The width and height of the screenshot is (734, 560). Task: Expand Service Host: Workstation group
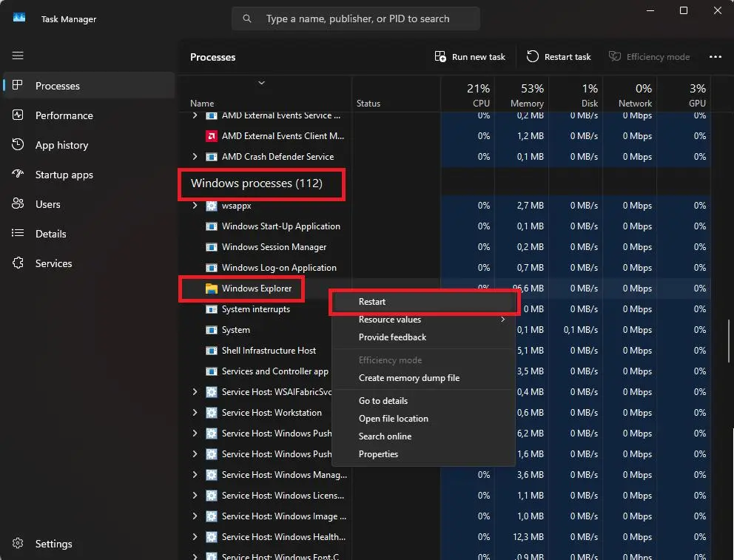click(195, 413)
